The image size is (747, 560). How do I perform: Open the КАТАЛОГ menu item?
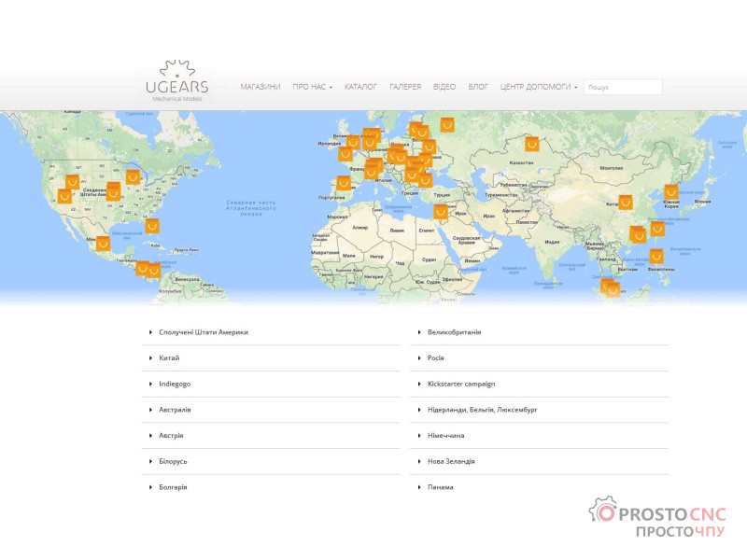click(x=360, y=87)
